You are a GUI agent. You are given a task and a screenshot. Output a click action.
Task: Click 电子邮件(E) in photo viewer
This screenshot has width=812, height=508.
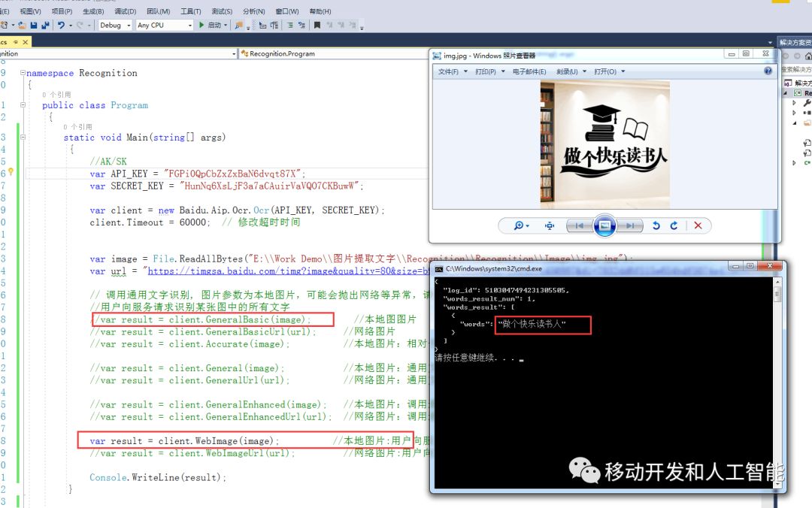(529, 71)
